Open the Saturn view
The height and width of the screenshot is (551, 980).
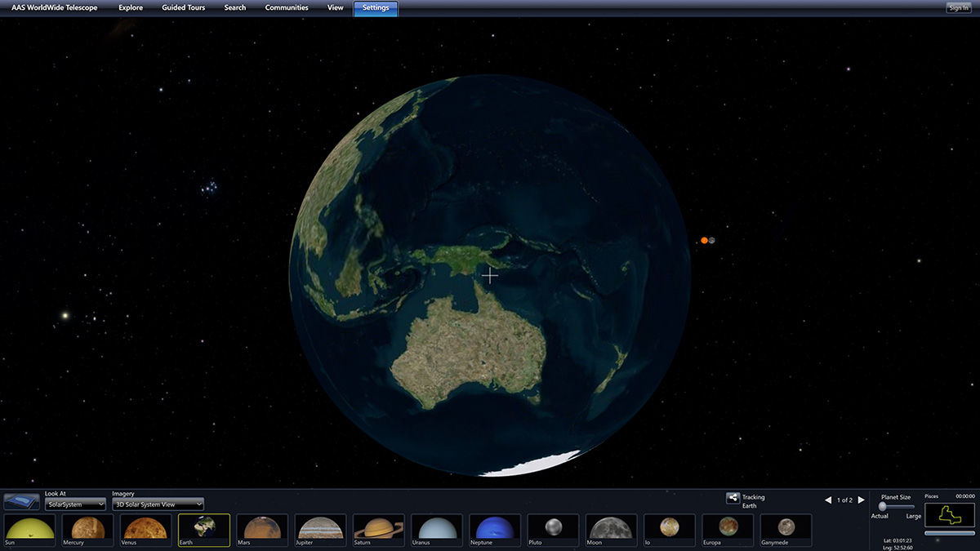378,530
